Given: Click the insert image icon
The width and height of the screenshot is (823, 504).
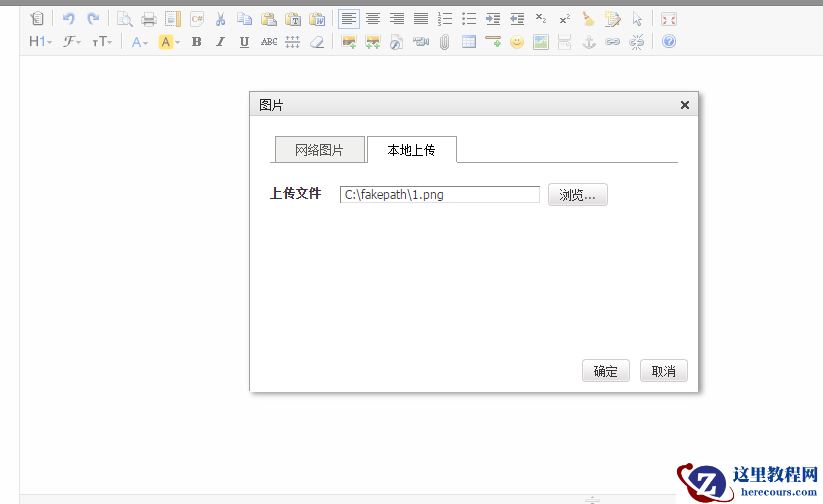Looking at the screenshot, I should (x=349, y=41).
